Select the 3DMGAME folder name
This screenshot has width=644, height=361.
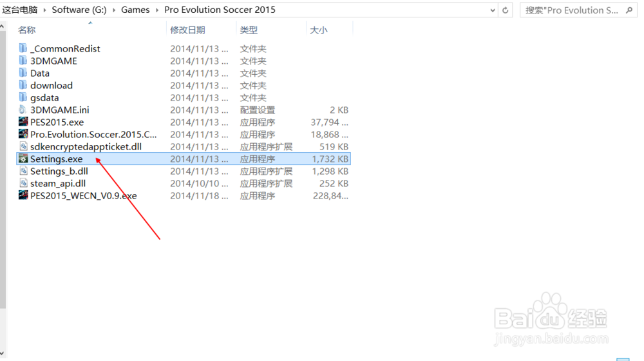(x=53, y=61)
